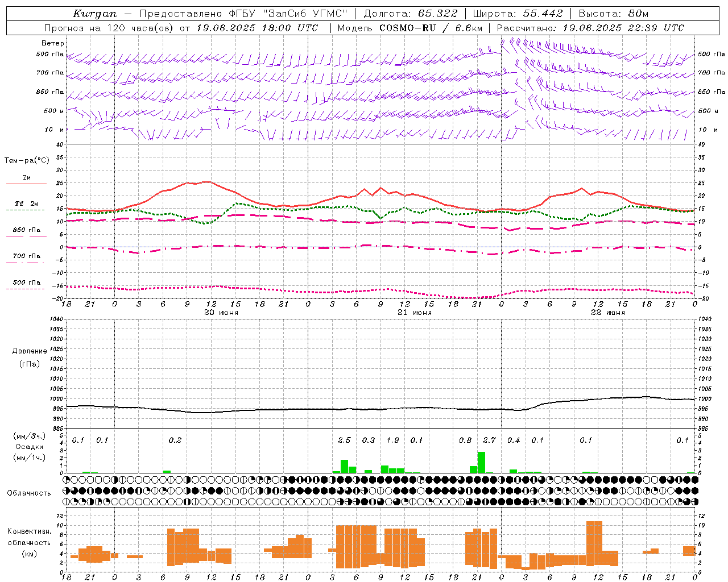Click the latitude value "Широта: 55.442"

tap(518, 14)
